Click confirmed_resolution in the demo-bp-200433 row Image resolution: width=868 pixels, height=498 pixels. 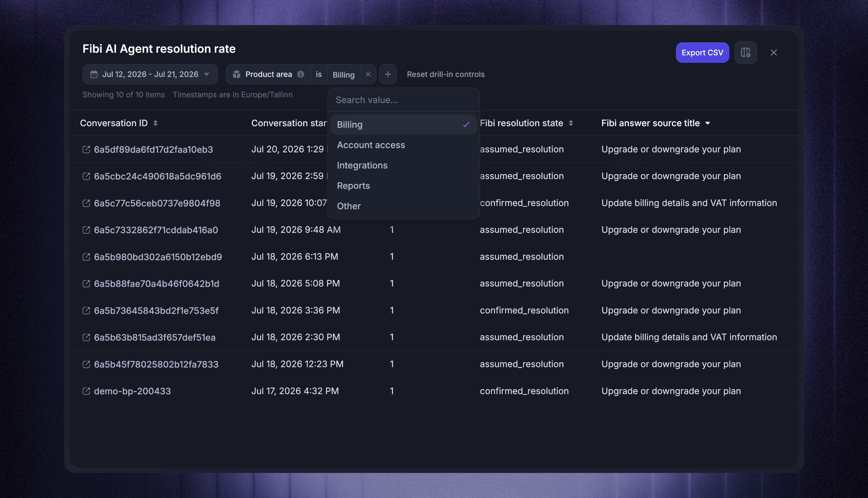pos(524,391)
